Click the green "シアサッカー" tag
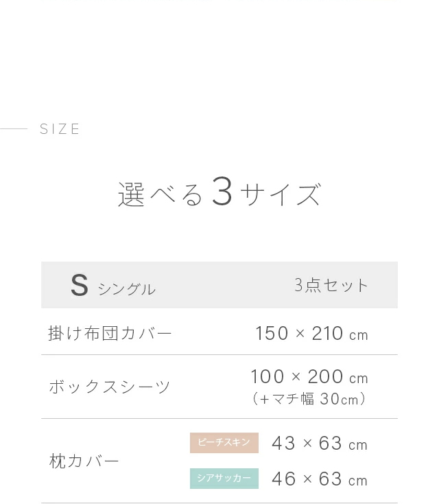 224,479
